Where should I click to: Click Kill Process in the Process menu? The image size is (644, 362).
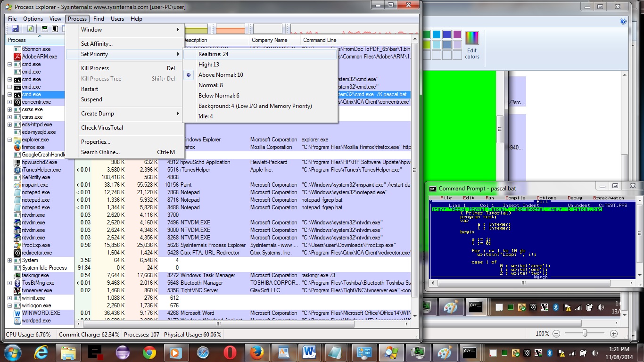pyautogui.click(x=95, y=68)
